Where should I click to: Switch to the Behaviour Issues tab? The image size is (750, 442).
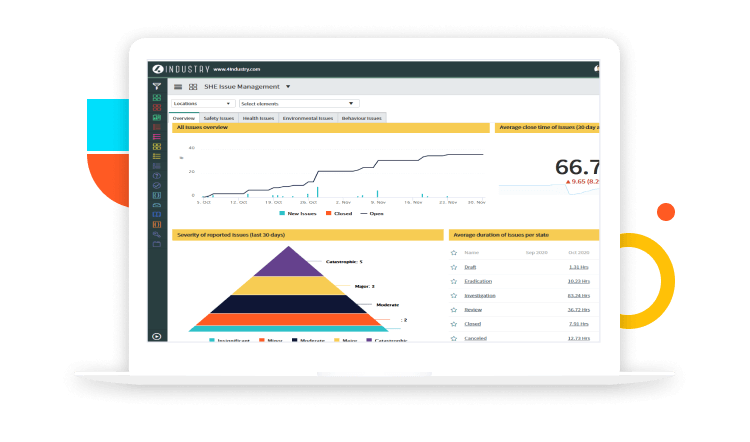point(362,118)
